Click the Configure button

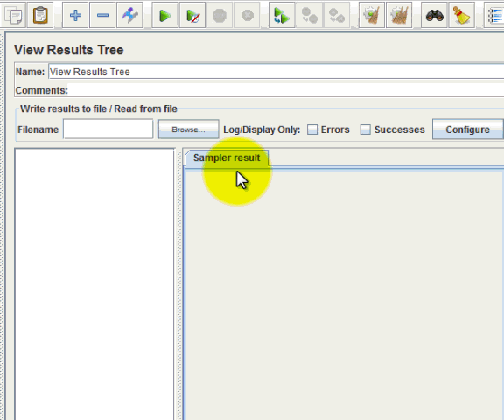point(467,129)
